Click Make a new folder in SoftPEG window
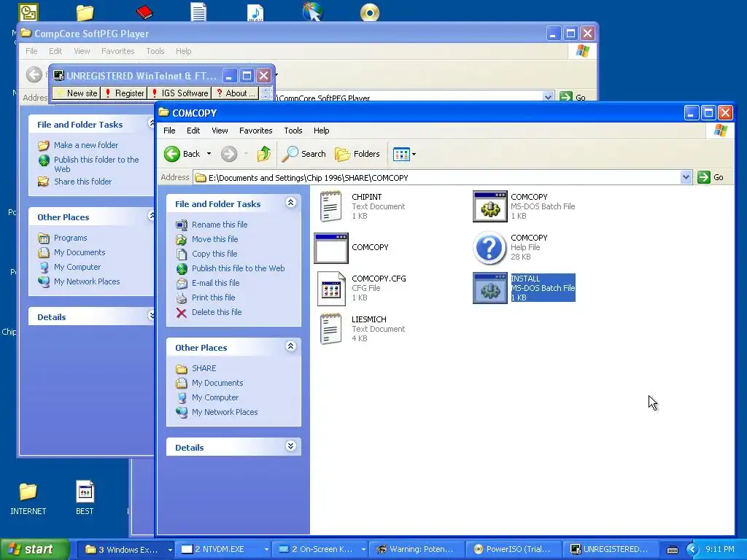The height and width of the screenshot is (560, 747). 86,145
